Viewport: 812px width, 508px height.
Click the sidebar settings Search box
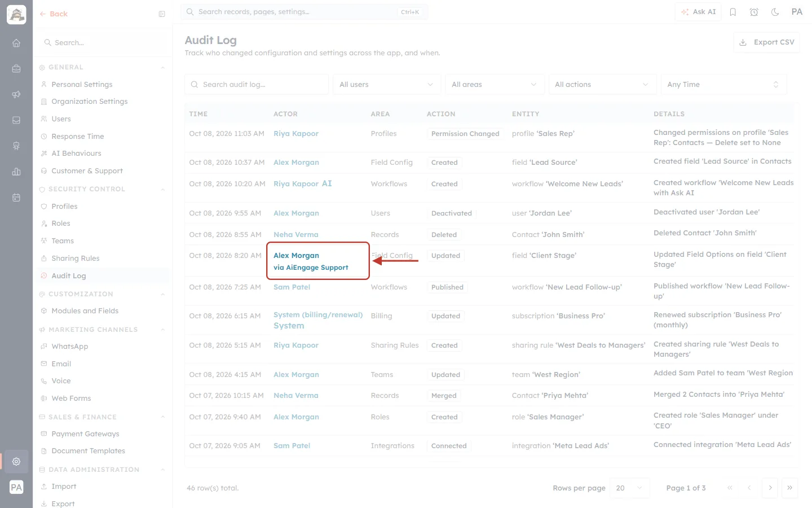[x=102, y=43]
